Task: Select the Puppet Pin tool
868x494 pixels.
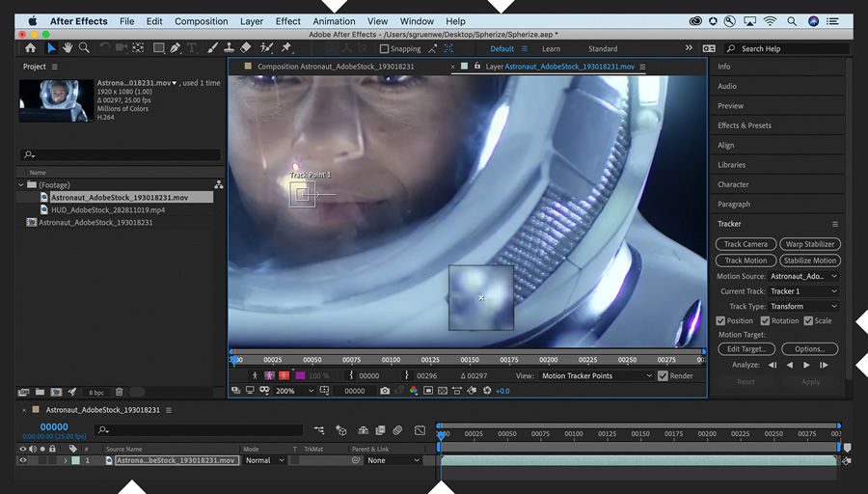Action: (x=286, y=47)
